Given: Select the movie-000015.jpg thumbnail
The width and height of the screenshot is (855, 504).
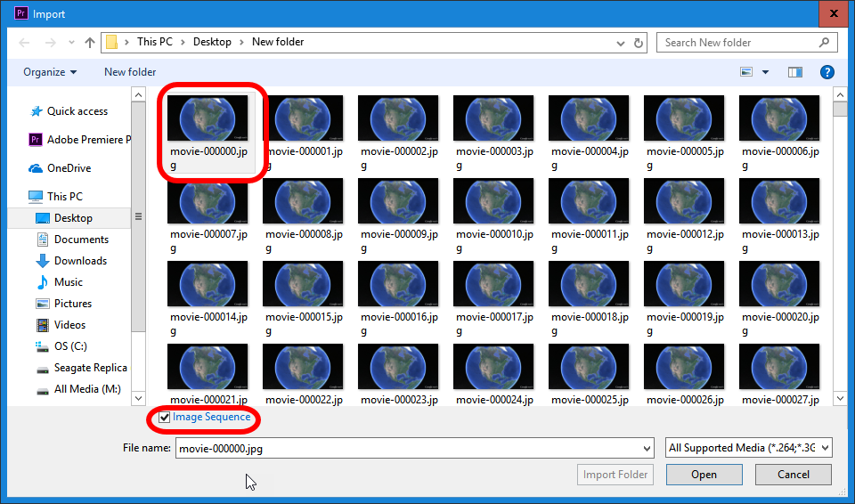Looking at the screenshot, I should [x=303, y=284].
